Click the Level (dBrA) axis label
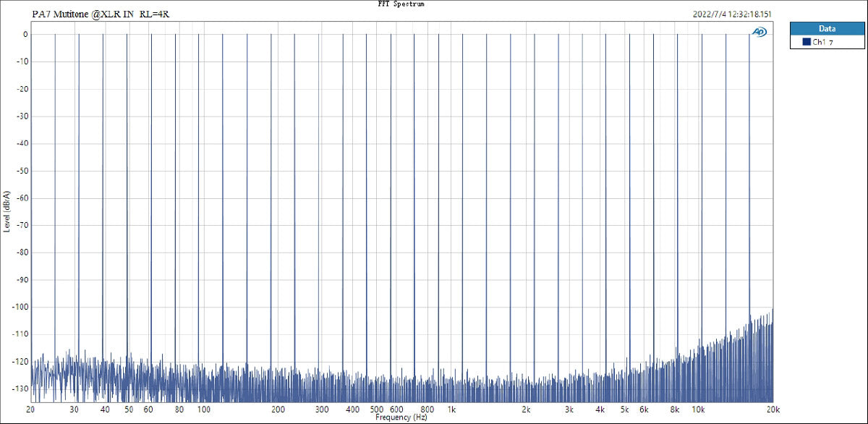The width and height of the screenshot is (868, 424). pyautogui.click(x=7, y=210)
